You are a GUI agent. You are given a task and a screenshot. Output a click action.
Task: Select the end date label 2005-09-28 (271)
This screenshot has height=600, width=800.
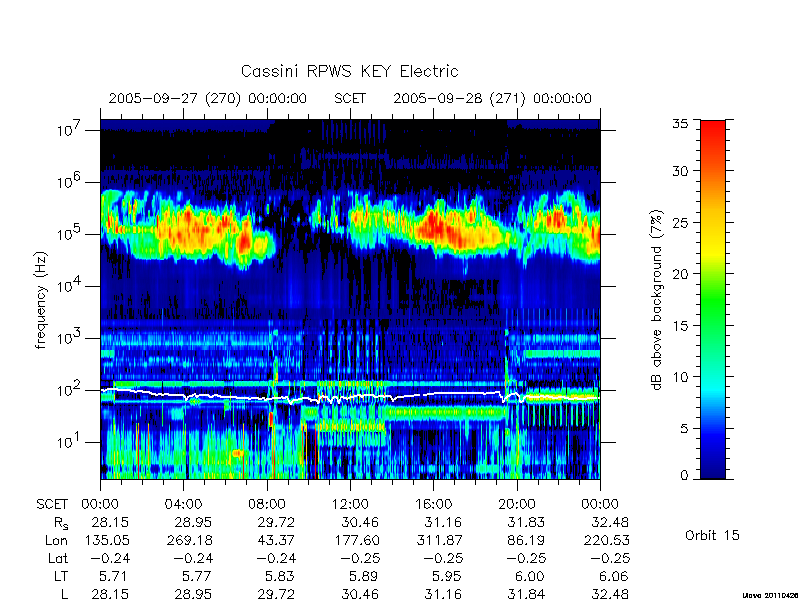(x=459, y=98)
